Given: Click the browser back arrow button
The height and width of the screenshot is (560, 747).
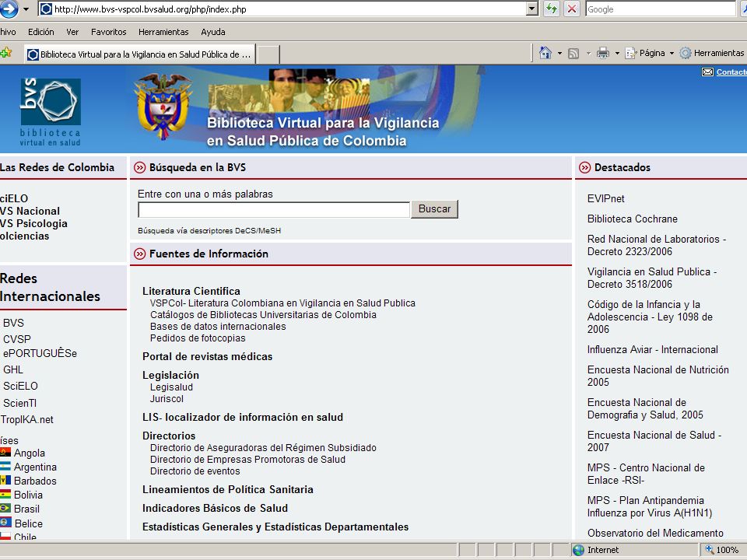Looking at the screenshot, I should click(x=8, y=9).
